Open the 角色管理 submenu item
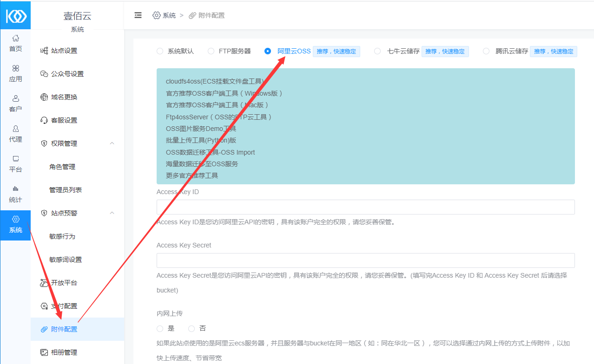 point(78,167)
